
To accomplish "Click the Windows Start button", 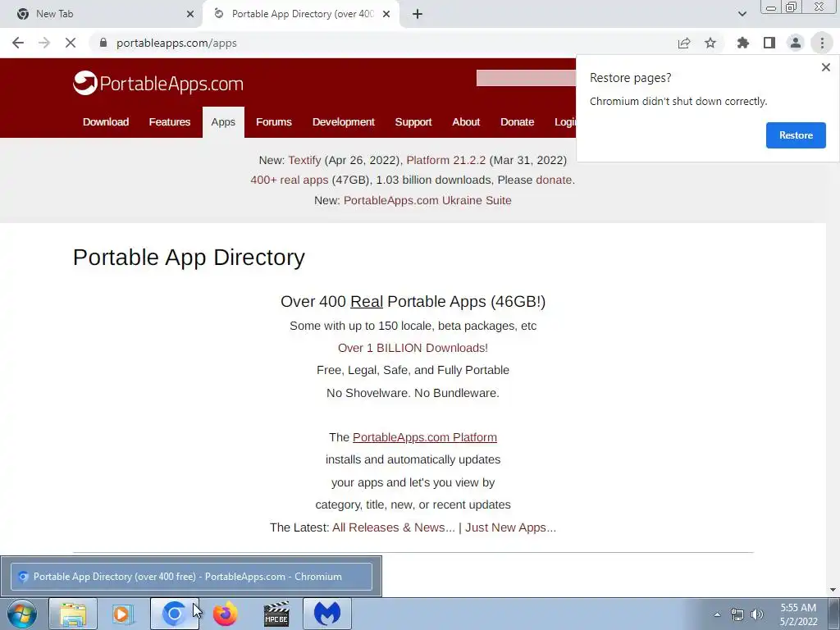I will [22, 614].
